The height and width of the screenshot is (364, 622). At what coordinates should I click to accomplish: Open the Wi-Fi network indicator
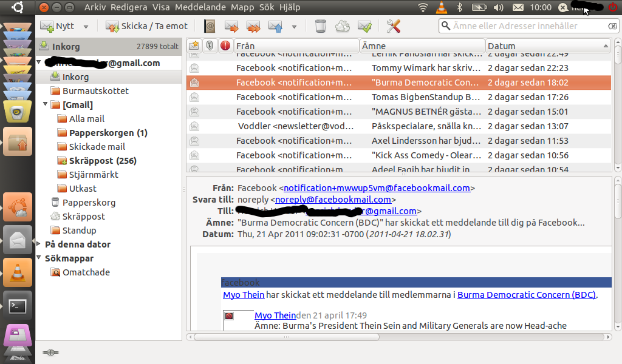point(423,7)
